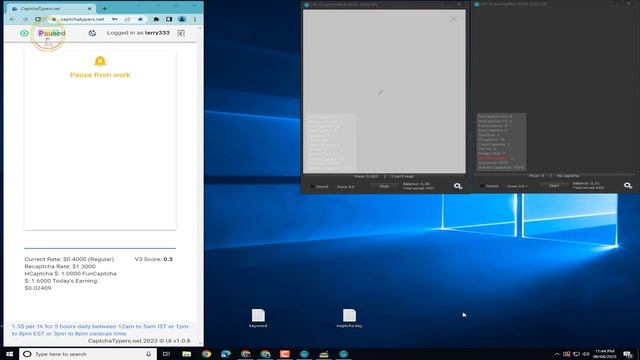Viewport: 640px width, 360px height.
Task: Toggle the Sound checkbox in the right bot window
Action: (482, 186)
